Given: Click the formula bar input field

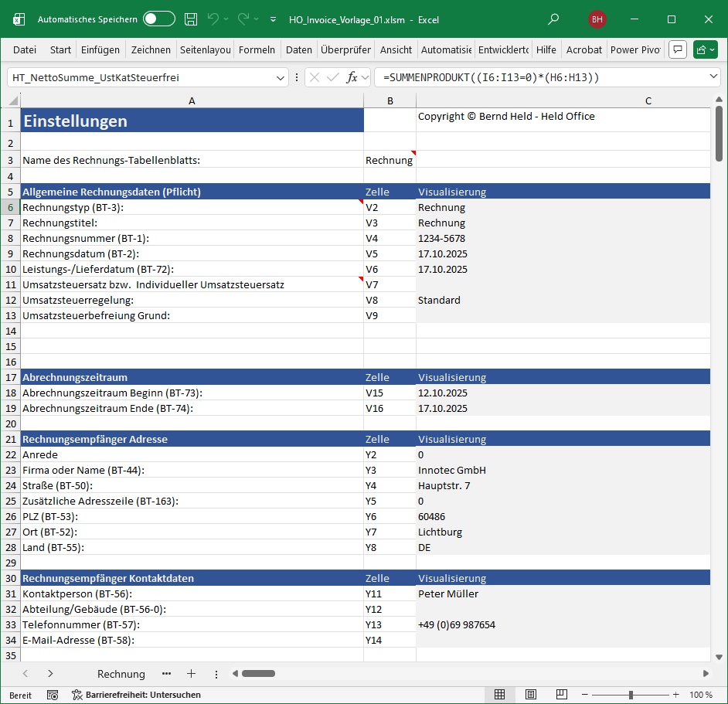Looking at the screenshot, I should click(541, 77).
